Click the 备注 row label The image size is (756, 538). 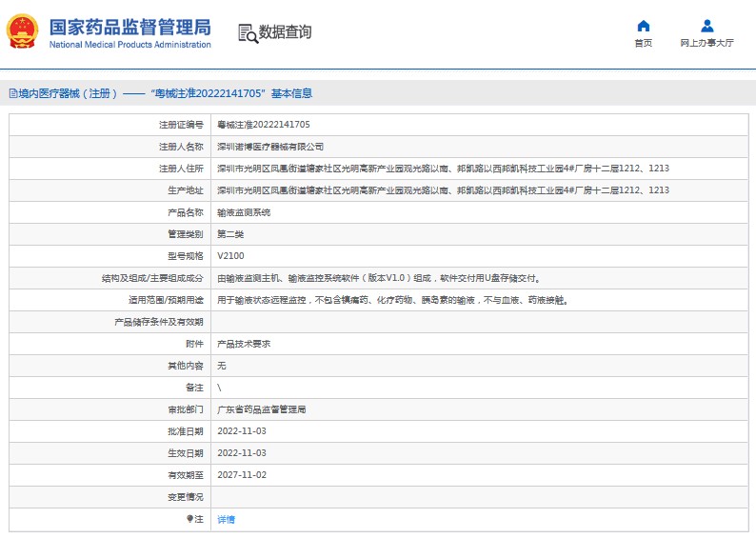(x=194, y=388)
